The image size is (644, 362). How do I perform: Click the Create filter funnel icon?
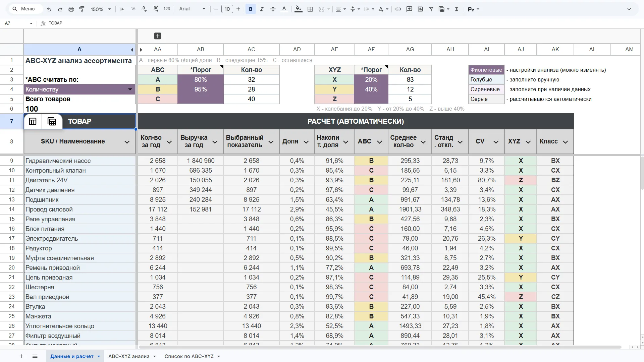tap(431, 9)
